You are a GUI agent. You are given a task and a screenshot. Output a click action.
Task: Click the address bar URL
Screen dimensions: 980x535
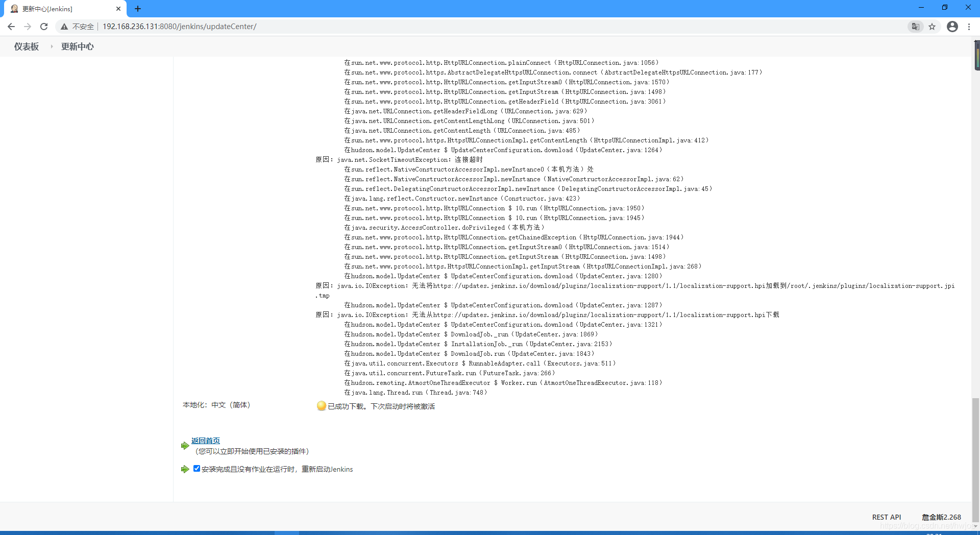pos(180,27)
